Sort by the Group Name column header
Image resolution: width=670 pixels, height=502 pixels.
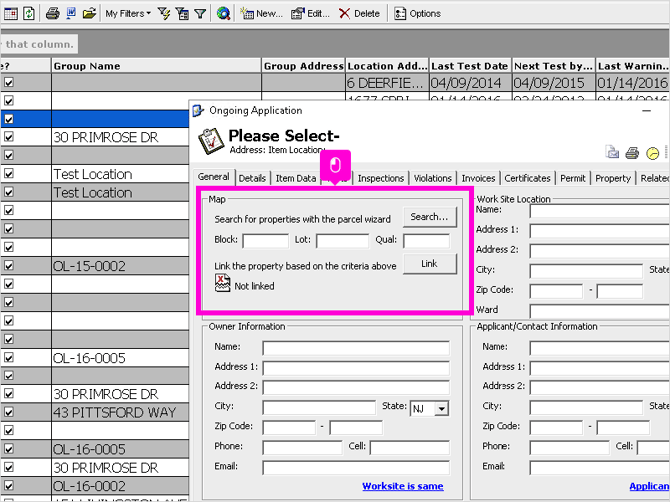click(x=156, y=66)
